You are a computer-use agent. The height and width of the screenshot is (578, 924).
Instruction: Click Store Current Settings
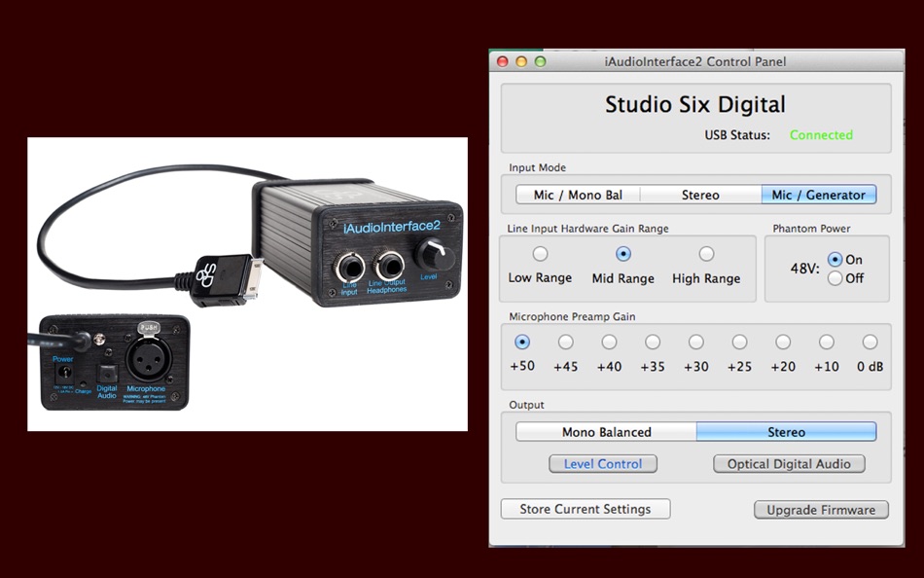click(586, 509)
